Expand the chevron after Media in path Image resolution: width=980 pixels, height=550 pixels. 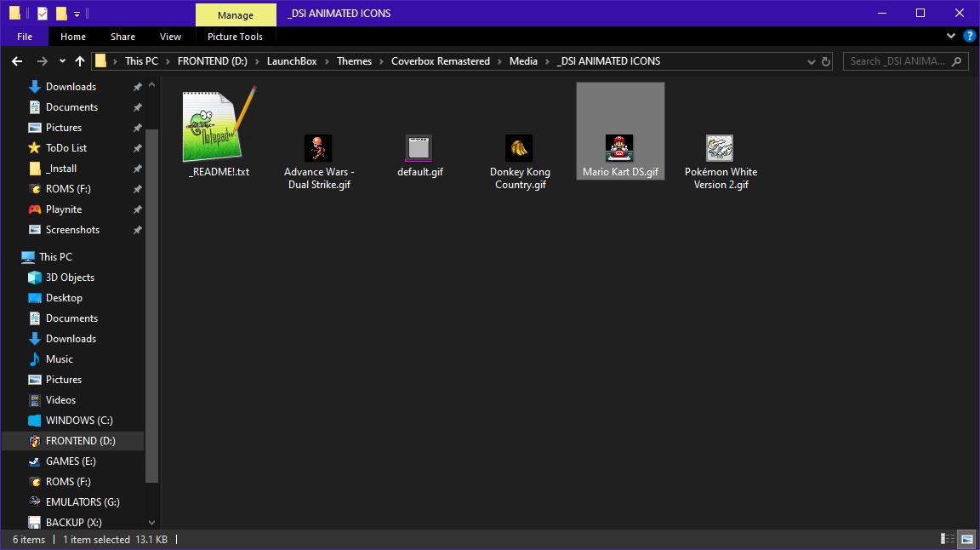tap(548, 61)
